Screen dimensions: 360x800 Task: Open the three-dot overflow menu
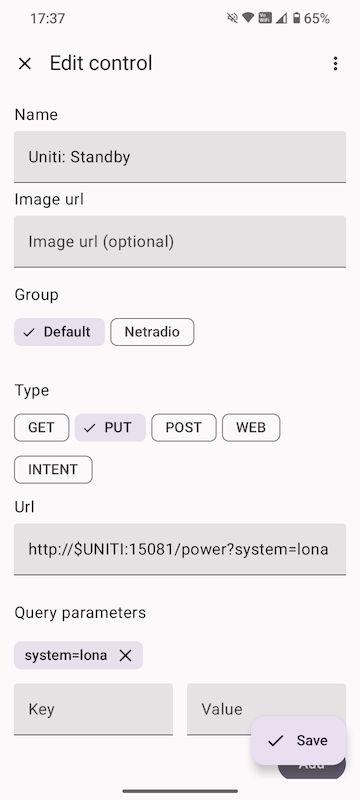335,64
